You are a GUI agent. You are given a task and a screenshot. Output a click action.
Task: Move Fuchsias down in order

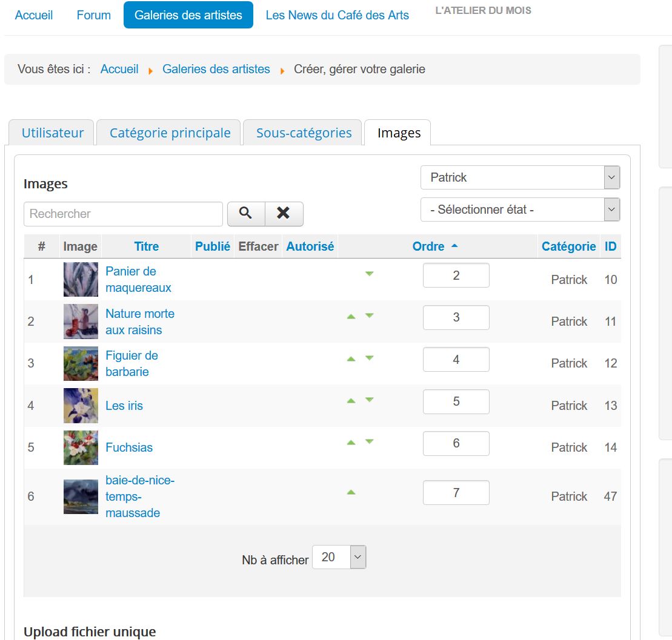coord(369,442)
